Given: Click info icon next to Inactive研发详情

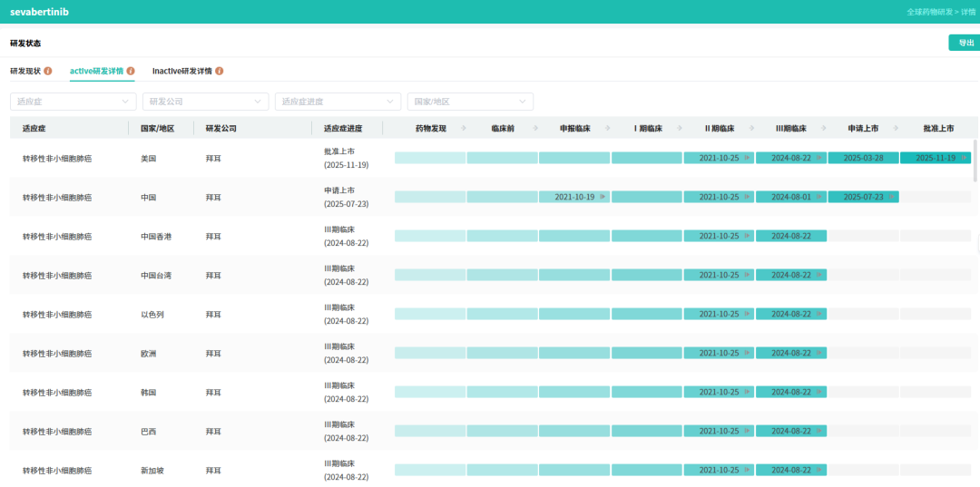Looking at the screenshot, I should [x=219, y=71].
